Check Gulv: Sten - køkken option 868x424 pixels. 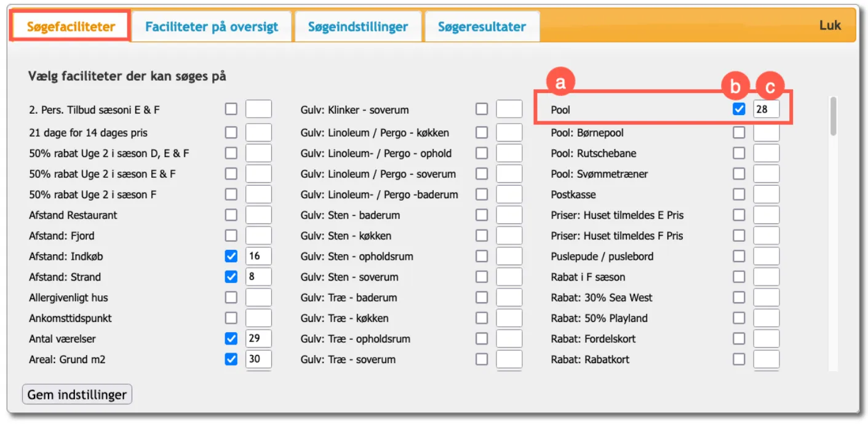click(482, 235)
